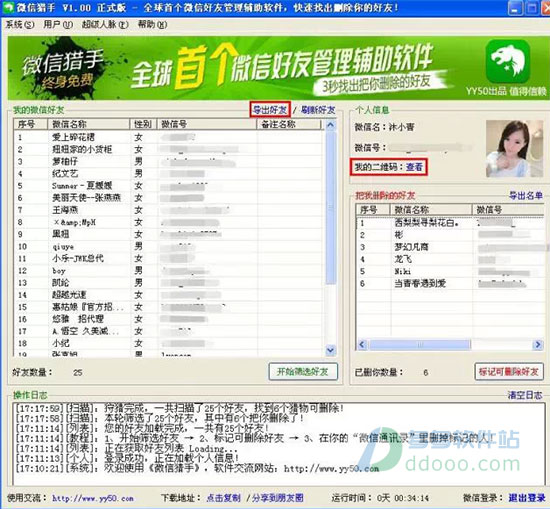Click the friend list vertical scrollbar thumb
This screenshot has height=509, width=550.
point(330,207)
